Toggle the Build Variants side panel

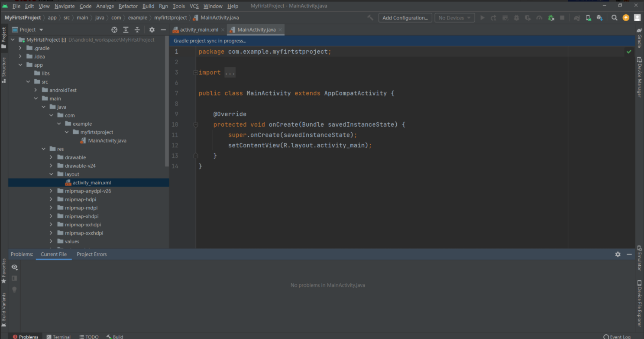(4, 309)
